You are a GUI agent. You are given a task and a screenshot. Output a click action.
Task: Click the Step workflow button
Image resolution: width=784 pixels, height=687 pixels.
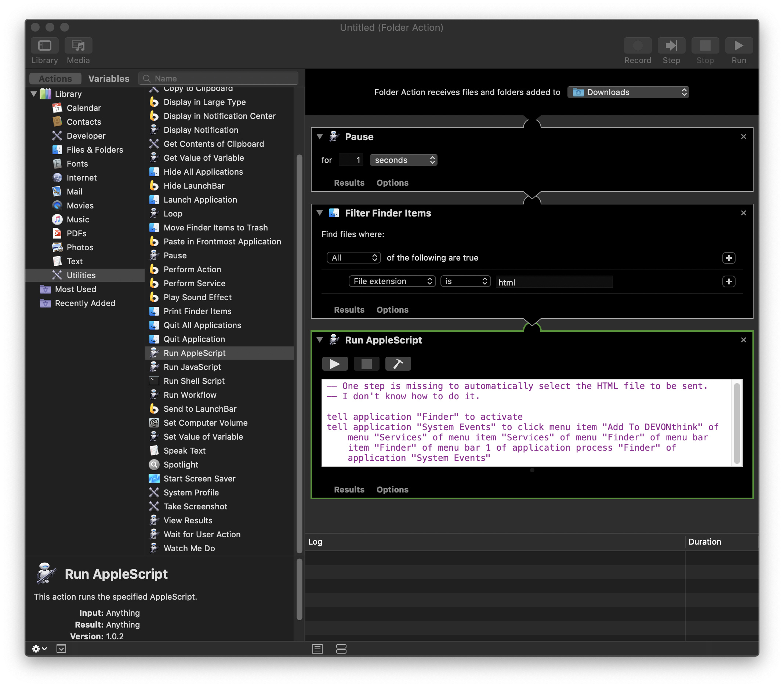click(x=671, y=46)
